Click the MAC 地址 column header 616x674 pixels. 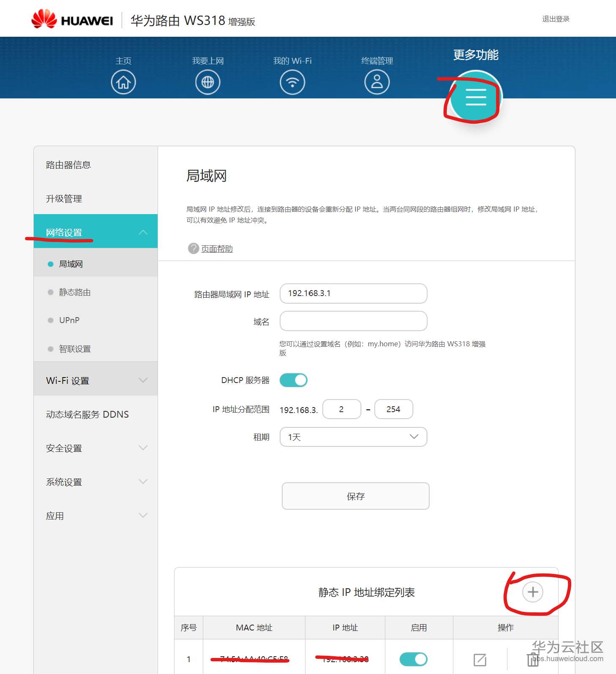pos(254,628)
